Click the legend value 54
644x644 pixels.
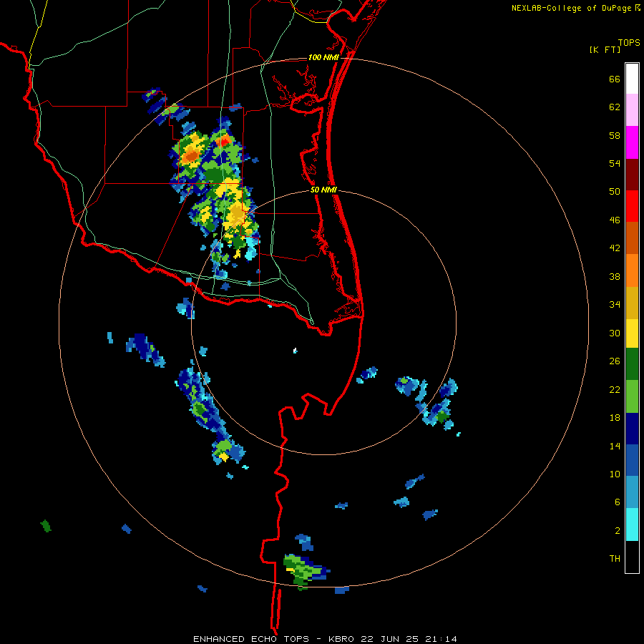click(615, 163)
